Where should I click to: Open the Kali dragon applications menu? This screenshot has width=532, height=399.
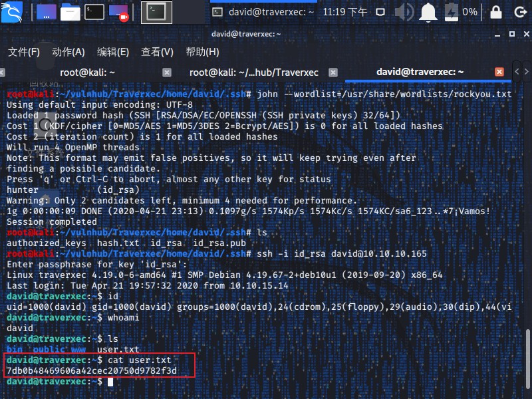click(x=11, y=12)
